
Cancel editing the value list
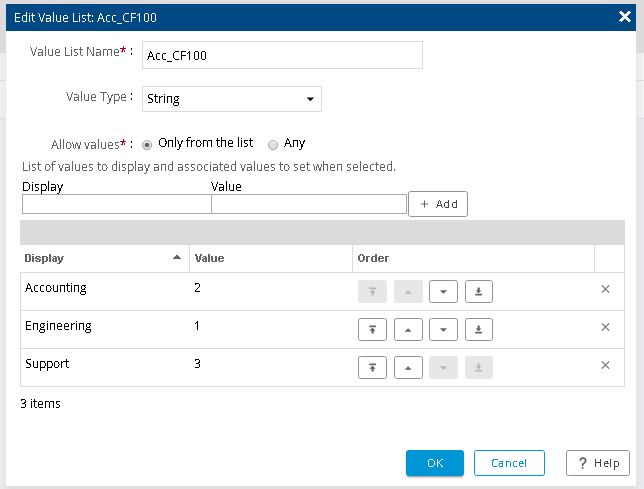click(x=509, y=463)
